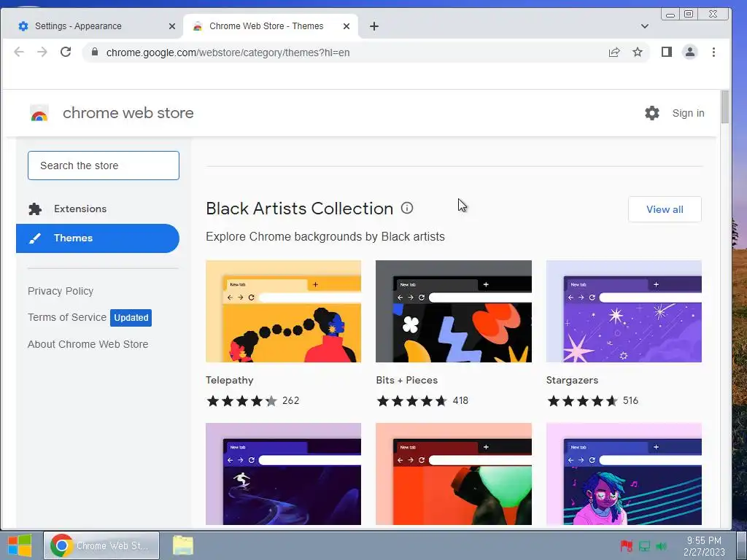The image size is (747, 560).
Task: Click the Themes paintbrush icon
Action: point(35,238)
